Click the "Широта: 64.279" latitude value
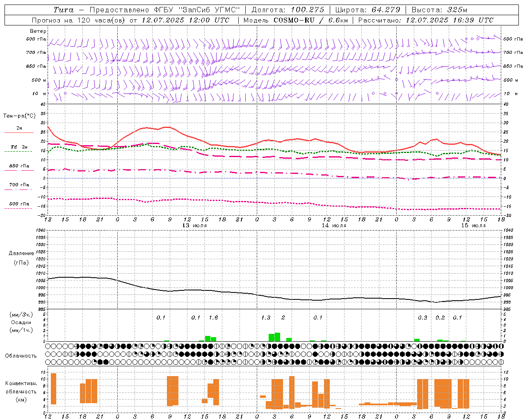 pyautogui.click(x=368, y=10)
